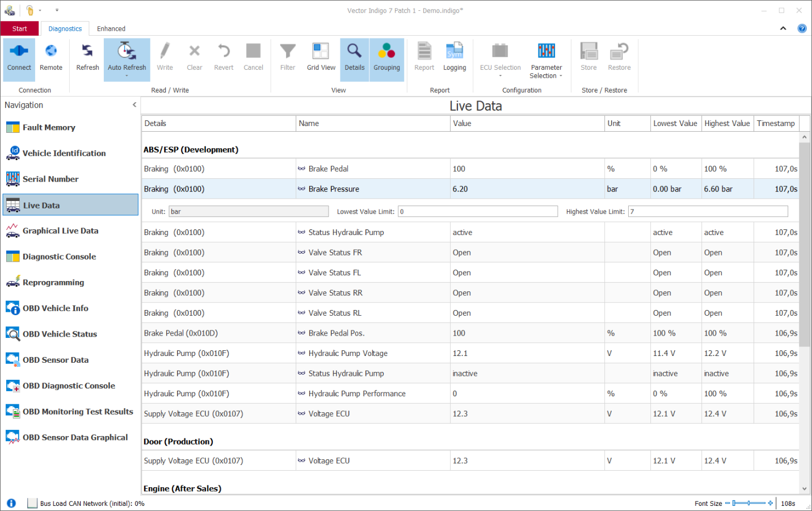Select the Brake Pedal row

tap(470, 169)
